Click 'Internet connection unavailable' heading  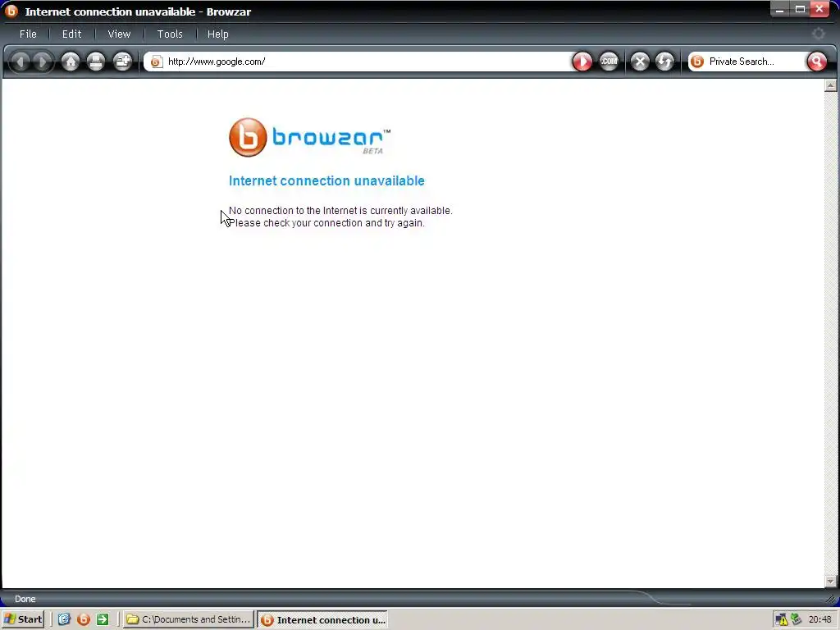tap(326, 181)
